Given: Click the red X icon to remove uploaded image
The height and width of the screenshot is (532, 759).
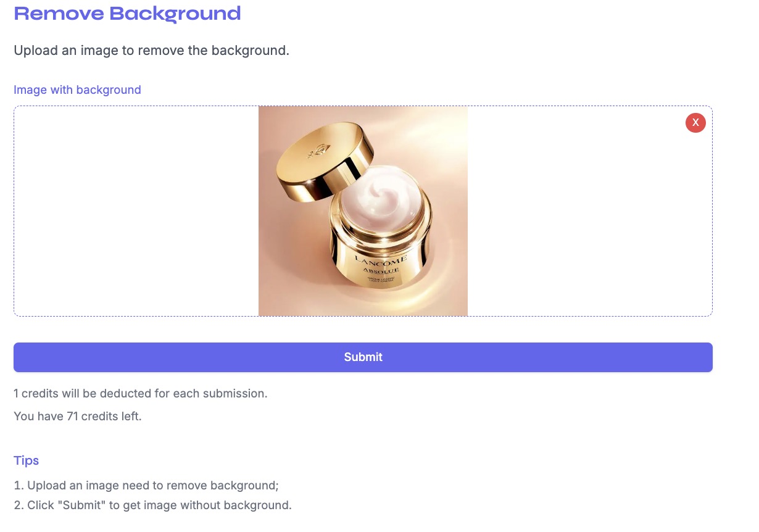Looking at the screenshot, I should [x=695, y=123].
